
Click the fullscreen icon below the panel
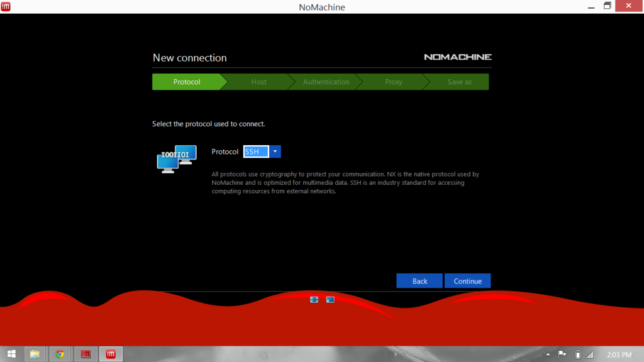coord(314,300)
